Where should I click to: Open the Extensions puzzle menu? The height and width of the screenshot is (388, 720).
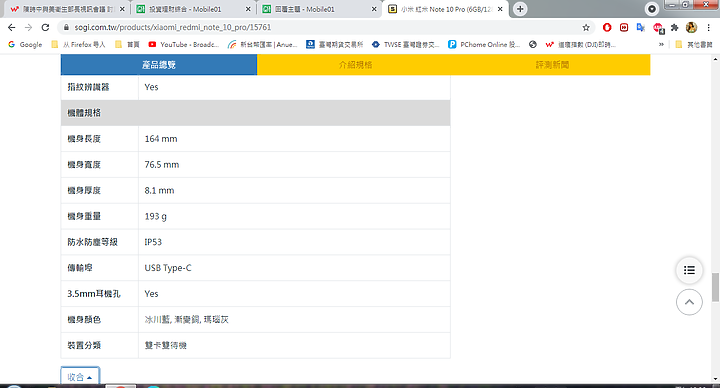click(x=675, y=28)
